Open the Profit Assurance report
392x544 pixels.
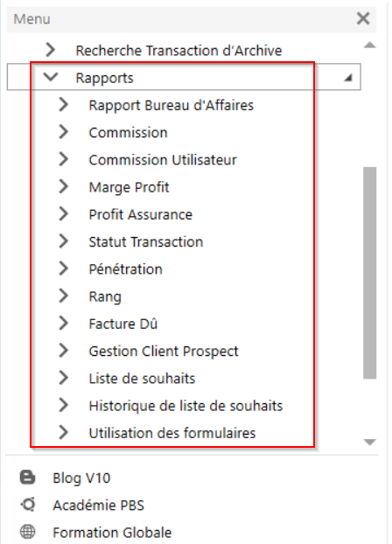[x=141, y=214]
